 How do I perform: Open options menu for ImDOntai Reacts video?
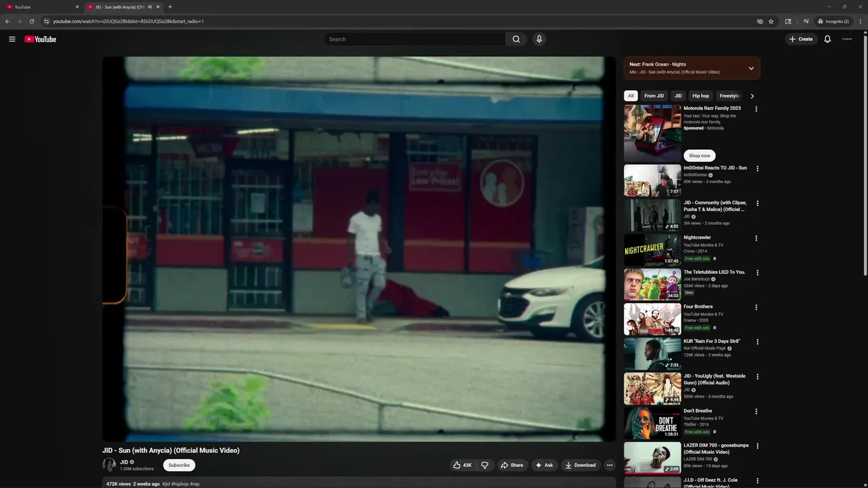tap(757, 169)
